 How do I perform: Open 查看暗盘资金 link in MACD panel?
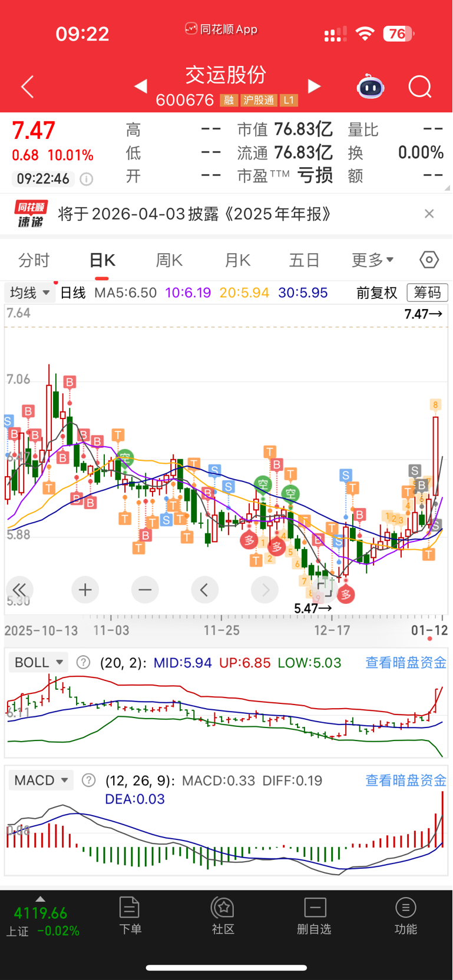(x=406, y=780)
